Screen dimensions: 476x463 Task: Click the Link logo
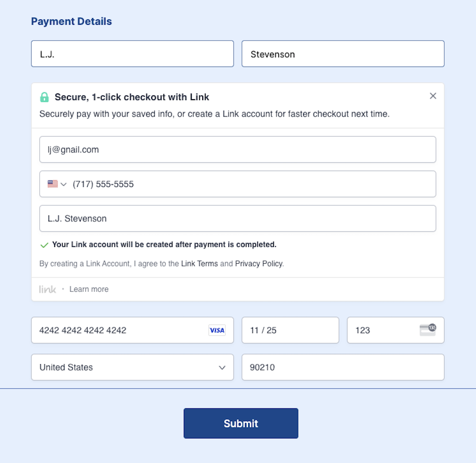(x=48, y=289)
